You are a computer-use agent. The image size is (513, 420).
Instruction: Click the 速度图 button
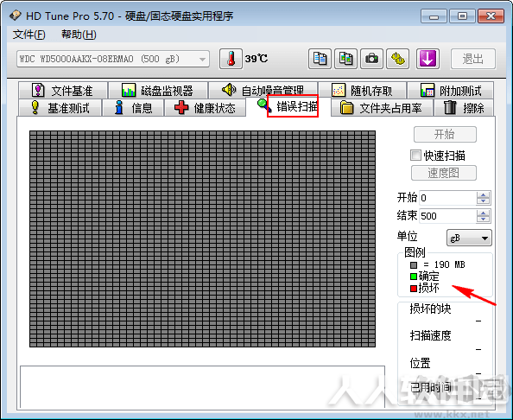[444, 173]
